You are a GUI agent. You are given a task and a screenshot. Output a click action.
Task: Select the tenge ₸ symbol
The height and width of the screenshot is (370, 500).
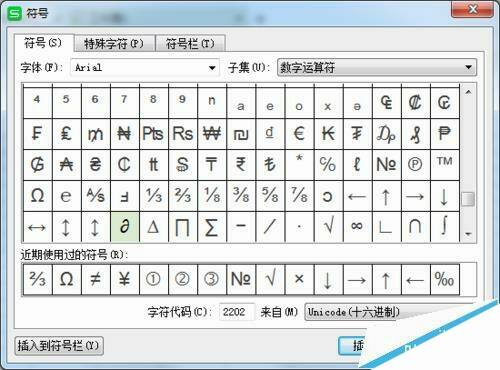(212, 165)
